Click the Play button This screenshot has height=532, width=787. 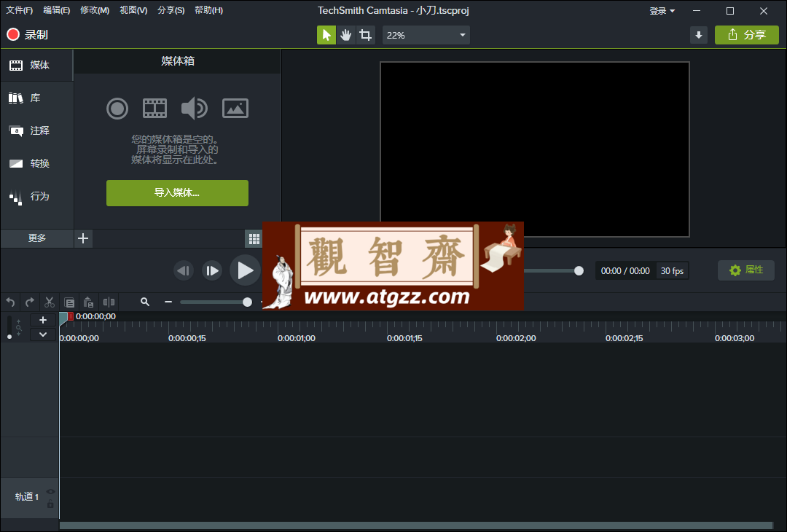pos(245,270)
